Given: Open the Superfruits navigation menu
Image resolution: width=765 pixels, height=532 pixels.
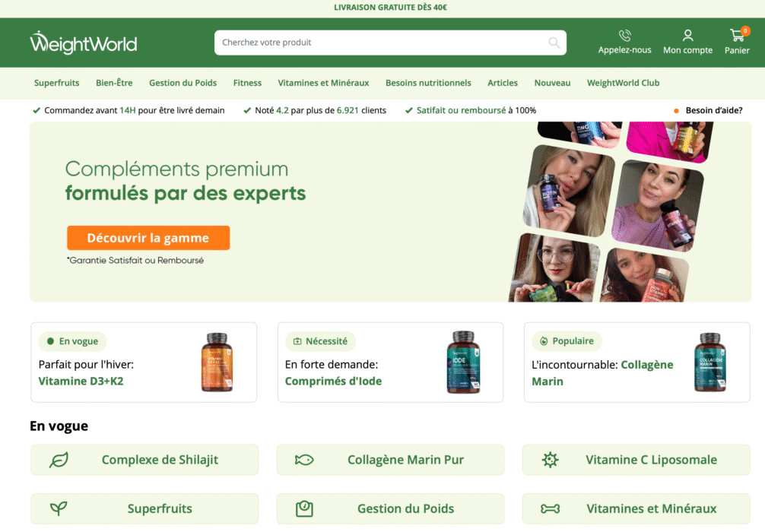Looking at the screenshot, I should point(56,83).
